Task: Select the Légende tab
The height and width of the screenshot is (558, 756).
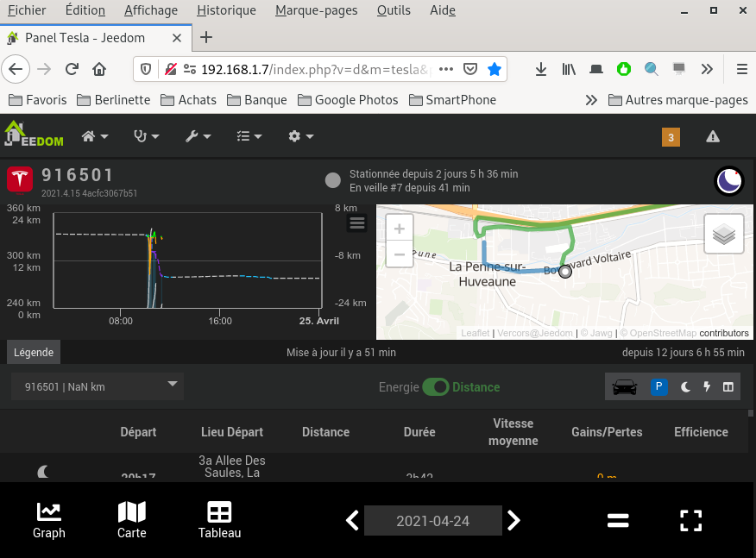Action: (x=34, y=352)
